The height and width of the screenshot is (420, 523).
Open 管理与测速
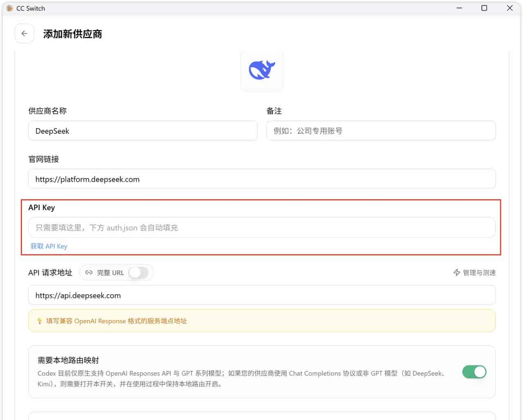tap(474, 273)
